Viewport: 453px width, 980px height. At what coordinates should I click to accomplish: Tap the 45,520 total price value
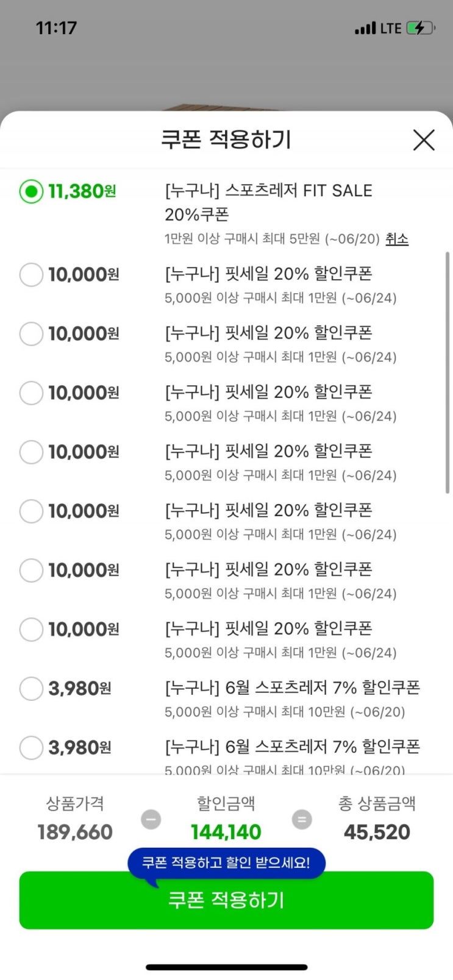[x=377, y=832]
